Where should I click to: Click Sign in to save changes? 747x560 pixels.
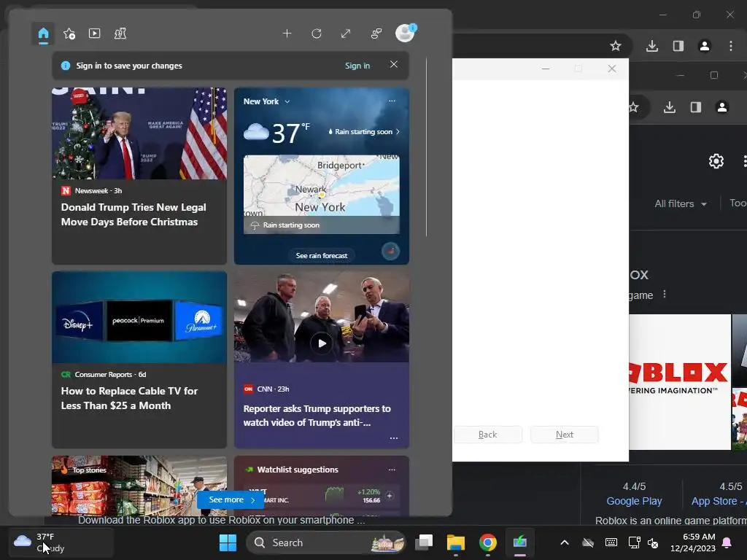point(357,66)
